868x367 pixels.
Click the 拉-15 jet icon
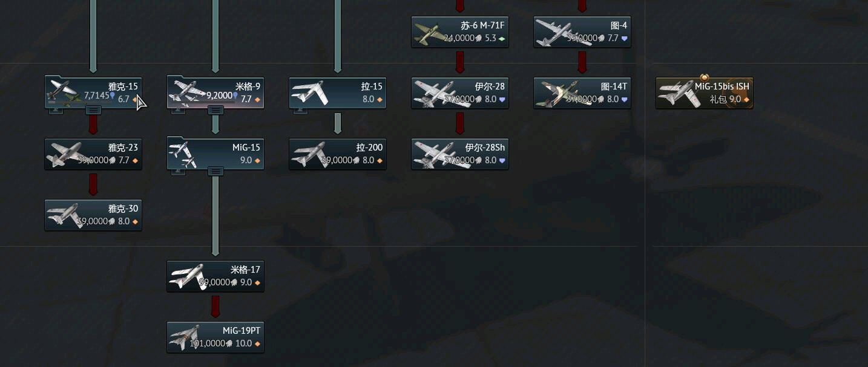tap(309, 93)
